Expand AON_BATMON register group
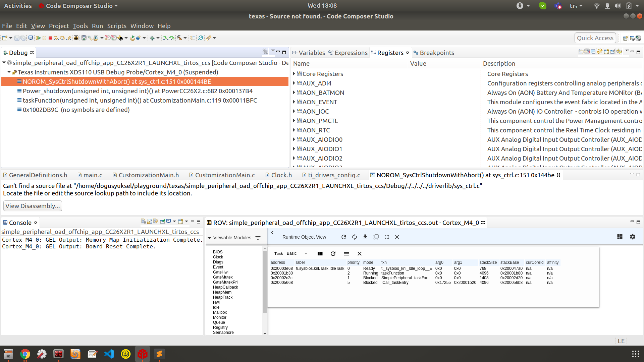The height and width of the screenshot is (362, 644). pyautogui.click(x=294, y=93)
